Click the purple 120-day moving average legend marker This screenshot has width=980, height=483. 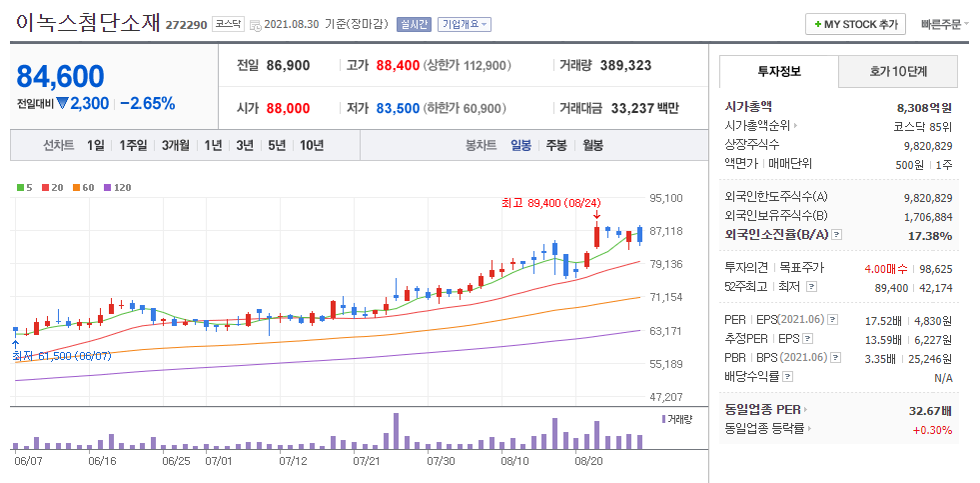[x=107, y=187]
